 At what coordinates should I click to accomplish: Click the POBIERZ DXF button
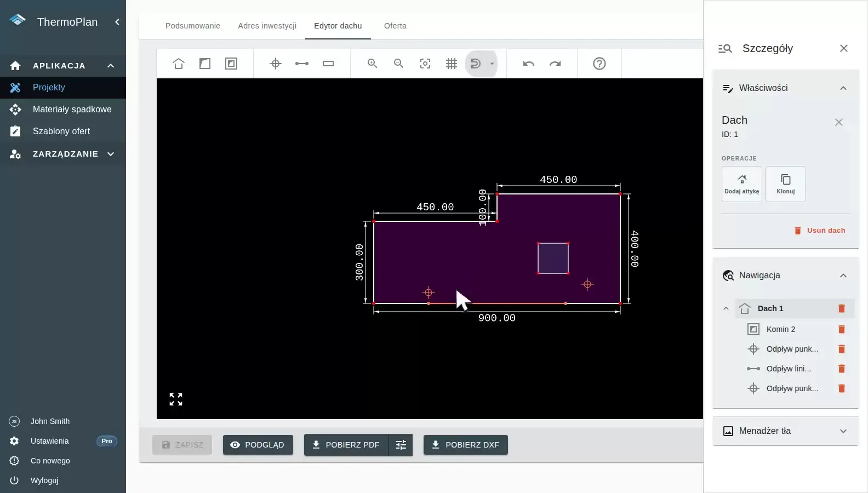(466, 445)
